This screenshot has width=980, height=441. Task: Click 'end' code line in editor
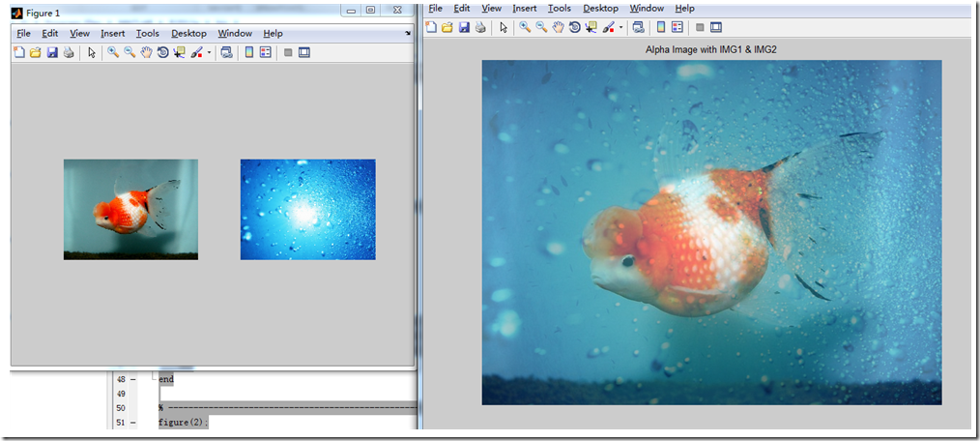click(x=166, y=379)
